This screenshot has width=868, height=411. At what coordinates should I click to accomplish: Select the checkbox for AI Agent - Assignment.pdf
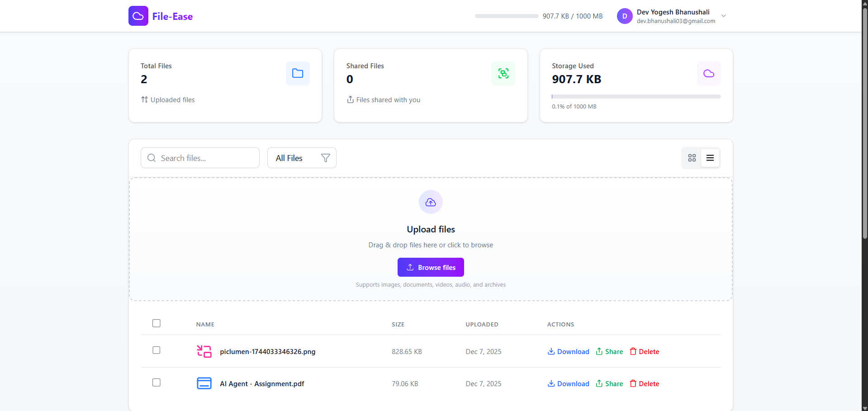pos(157,382)
